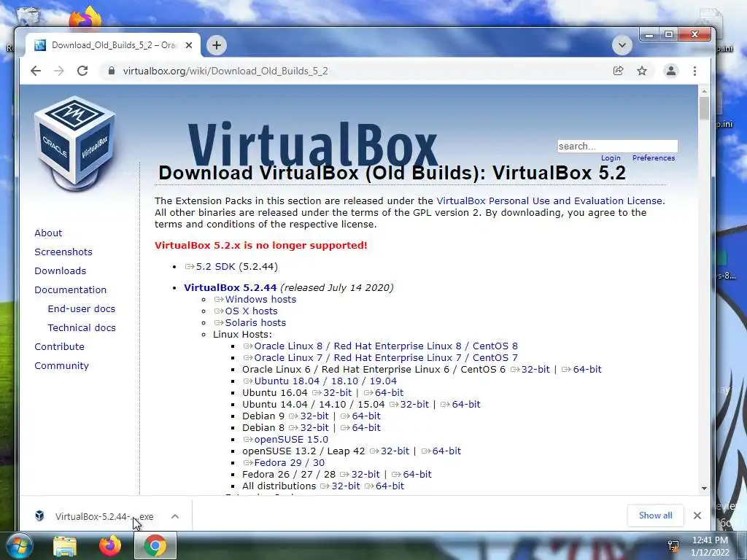Click the vertical scrollbar thumb

click(x=704, y=108)
